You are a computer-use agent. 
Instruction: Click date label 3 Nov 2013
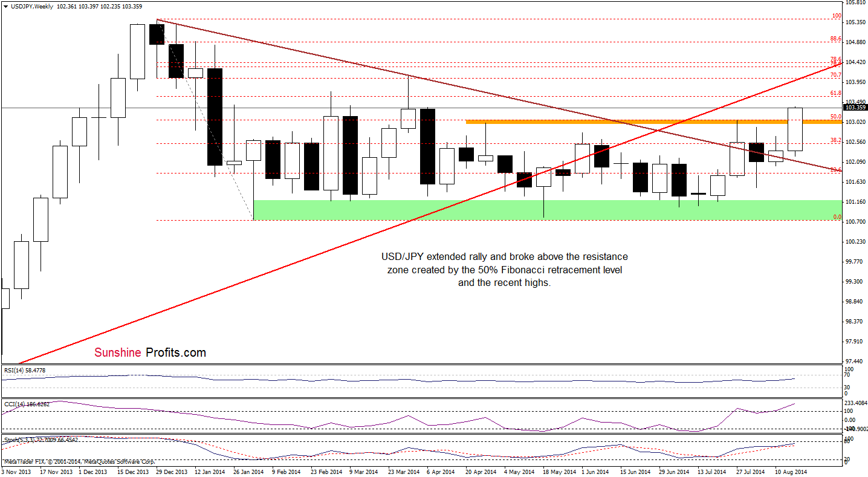pos(16,472)
